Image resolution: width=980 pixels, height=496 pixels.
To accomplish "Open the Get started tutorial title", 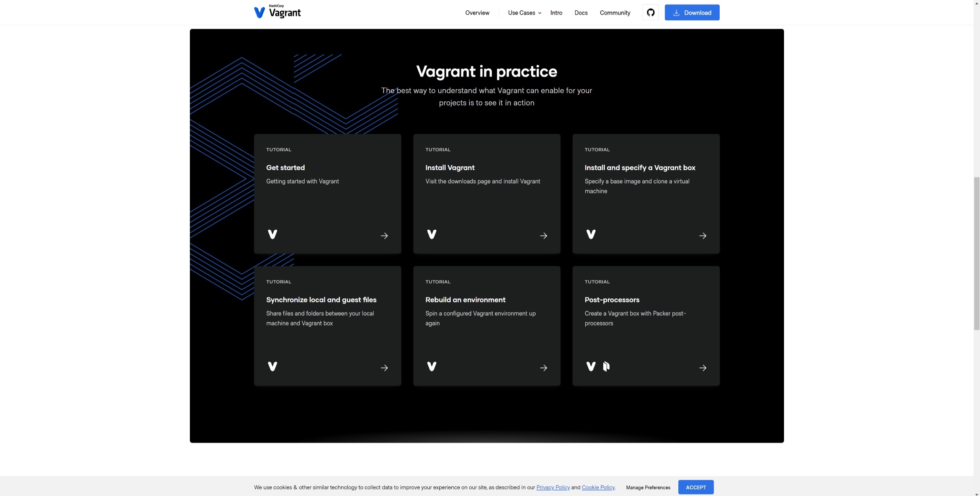I will [x=285, y=168].
